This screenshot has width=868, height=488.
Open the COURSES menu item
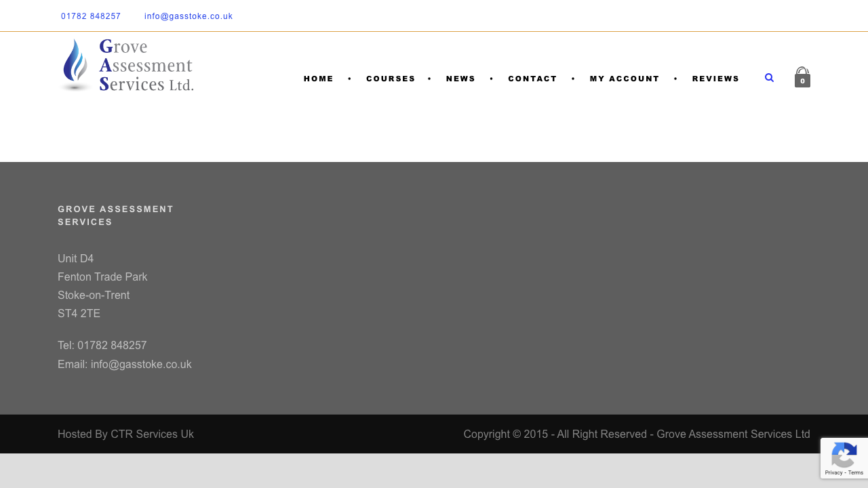tap(391, 79)
